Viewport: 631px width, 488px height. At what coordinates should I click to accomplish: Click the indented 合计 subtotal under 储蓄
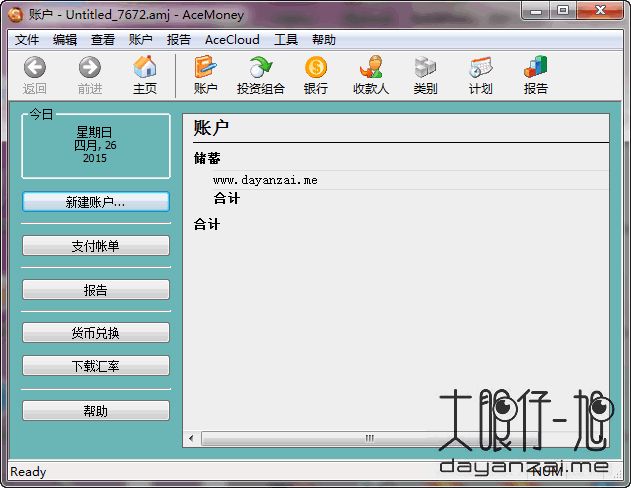227,198
